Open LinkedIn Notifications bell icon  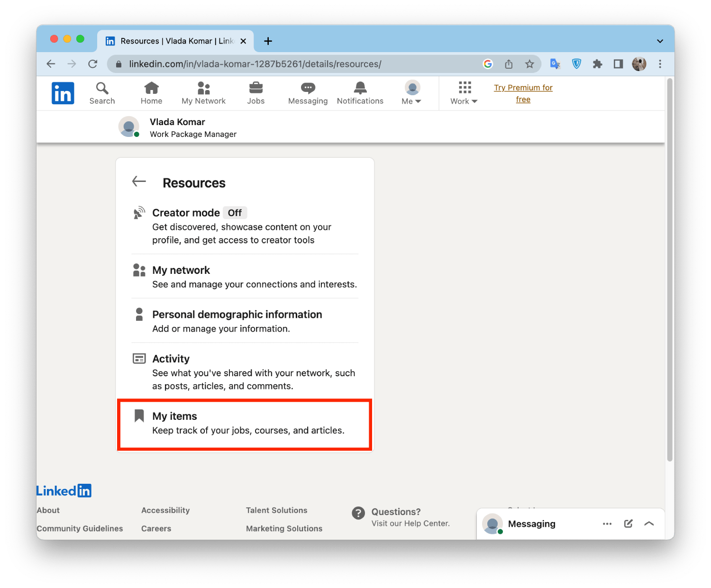click(359, 93)
